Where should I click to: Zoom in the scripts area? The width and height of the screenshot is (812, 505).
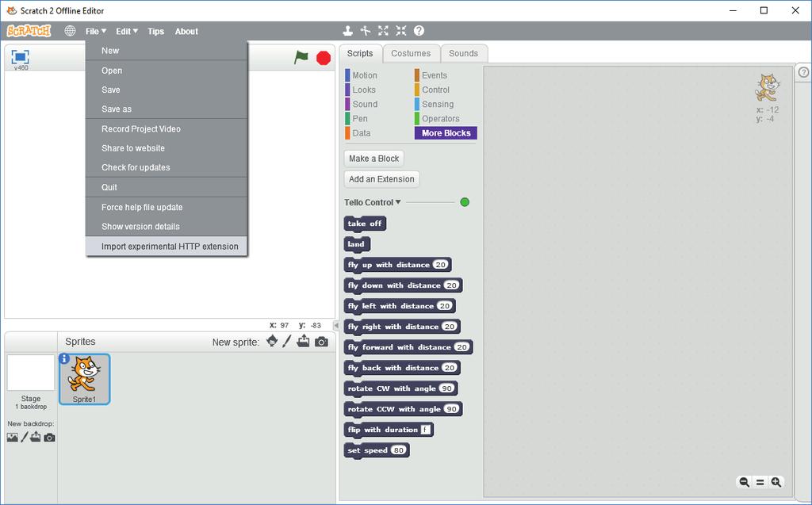click(776, 482)
